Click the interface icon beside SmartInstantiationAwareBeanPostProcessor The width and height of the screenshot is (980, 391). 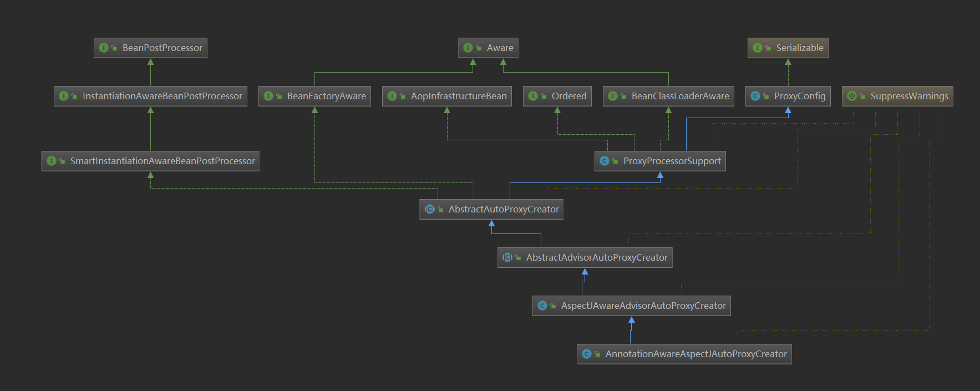coord(51,161)
